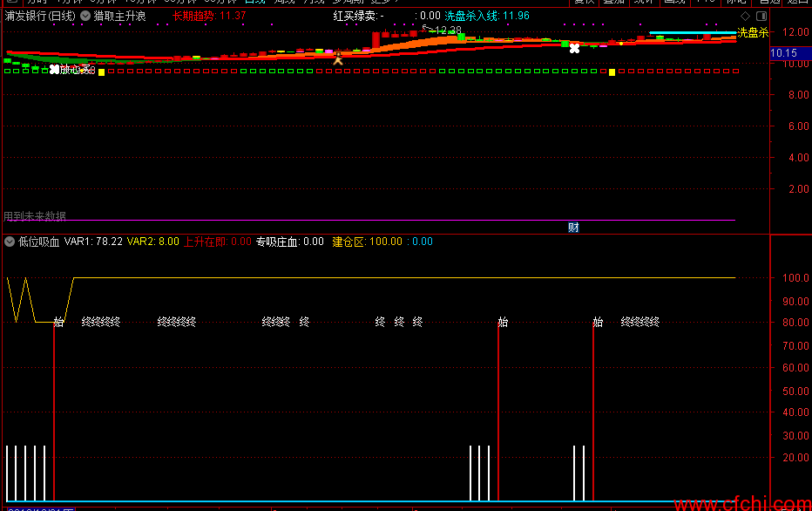The height and width of the screenshot is (511, 812).
Task: Select the 上升在即: 0.00 readout
Action: tap(218, 242)
